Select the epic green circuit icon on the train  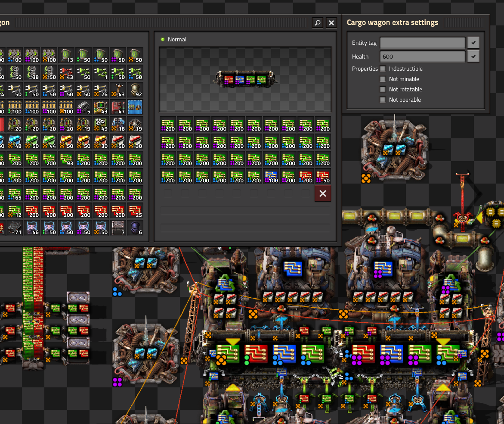click(x=420, y=354)
